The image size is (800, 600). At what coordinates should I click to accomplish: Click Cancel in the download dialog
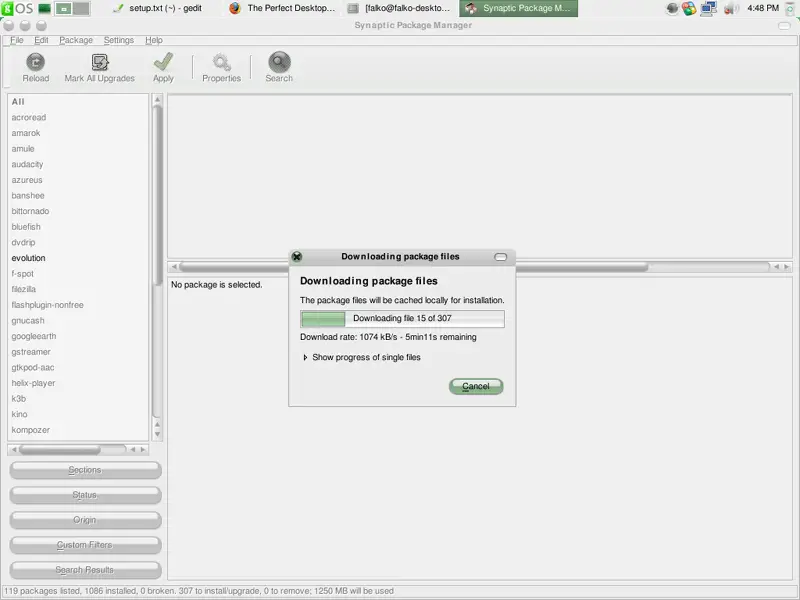pos(476,386)
